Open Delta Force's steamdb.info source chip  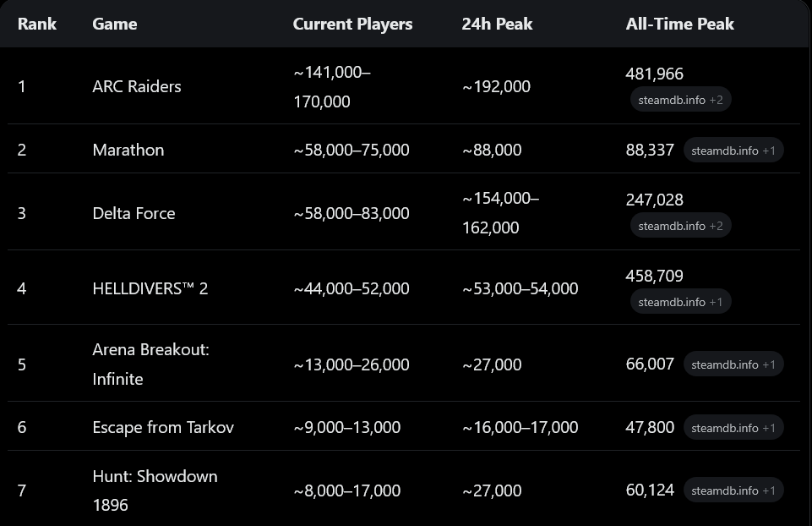[680, 226]
